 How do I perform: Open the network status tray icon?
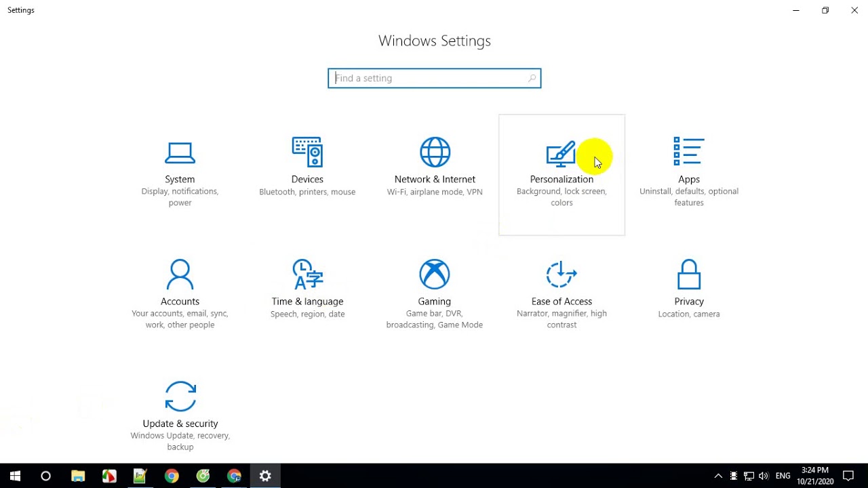point(749,476)
